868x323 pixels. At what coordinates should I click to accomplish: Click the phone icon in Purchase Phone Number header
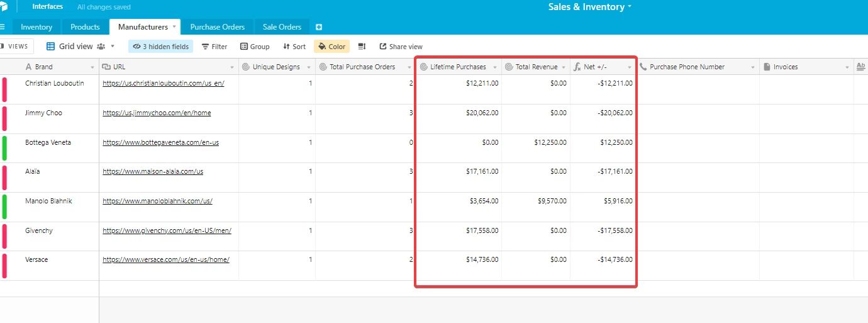[643, 67]
